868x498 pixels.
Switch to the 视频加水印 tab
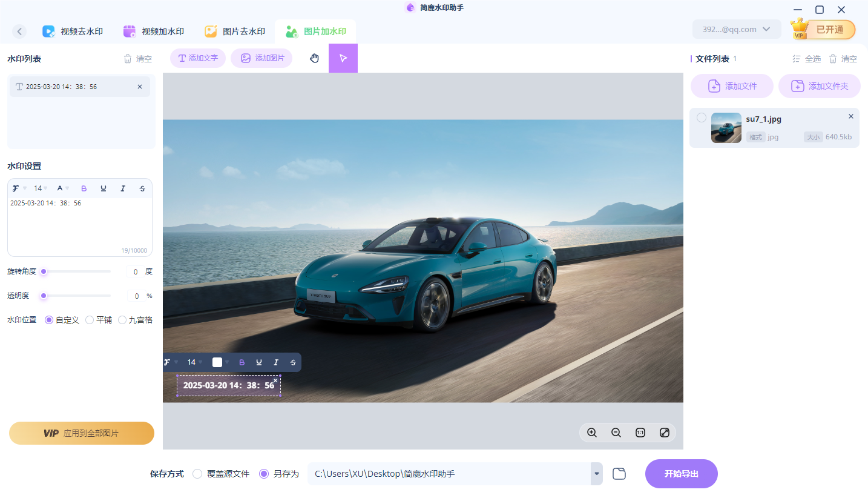tap(154, 32)
